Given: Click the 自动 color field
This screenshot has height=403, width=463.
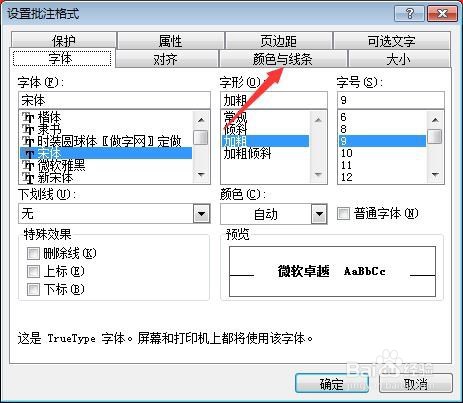Looking at the screenshot, I should tap(266, 214).
